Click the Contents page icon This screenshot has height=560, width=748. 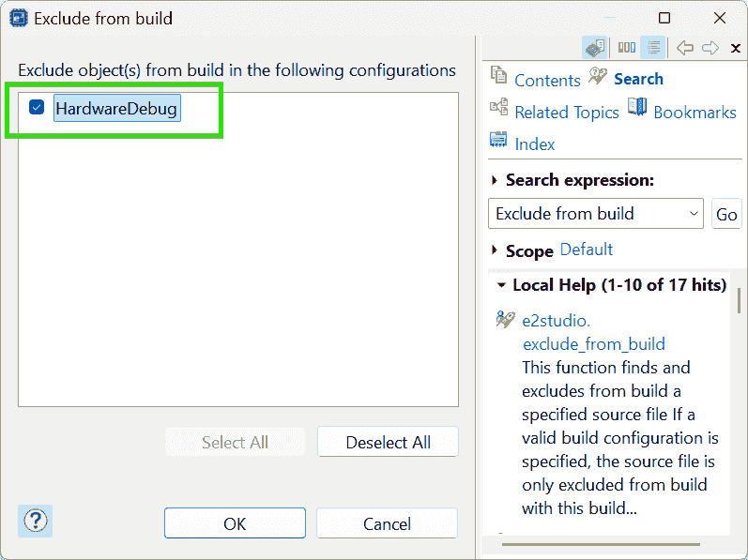(x=499, y=78)
